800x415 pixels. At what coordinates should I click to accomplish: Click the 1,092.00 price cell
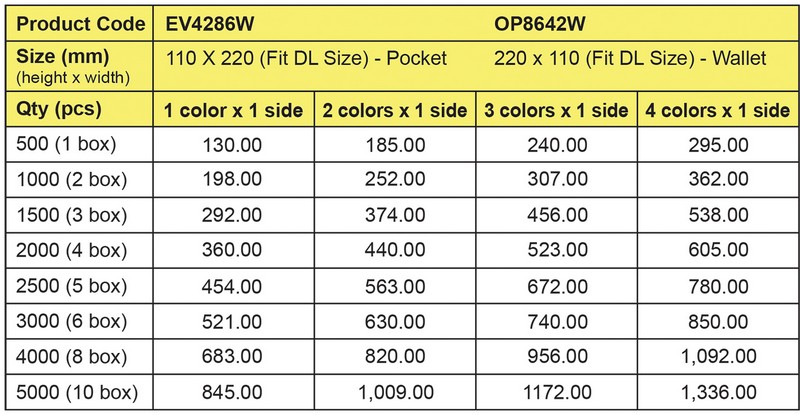click(718, 356)
